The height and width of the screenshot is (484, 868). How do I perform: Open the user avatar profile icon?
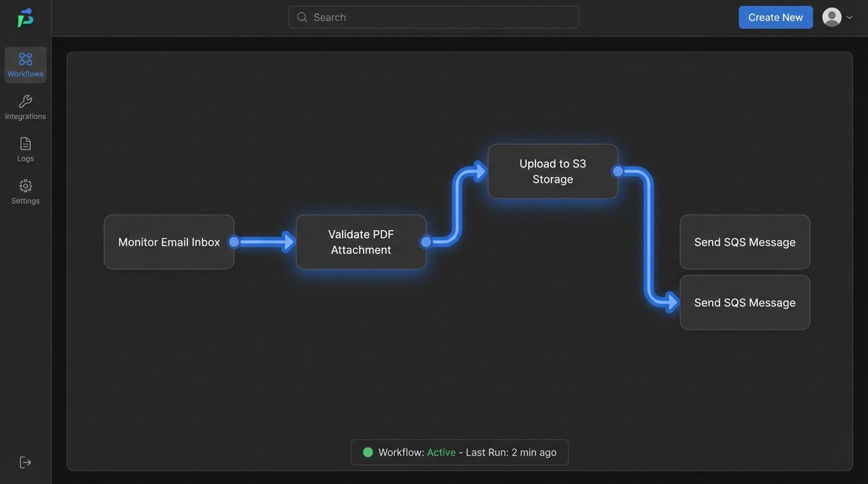[x=831, y=17]
